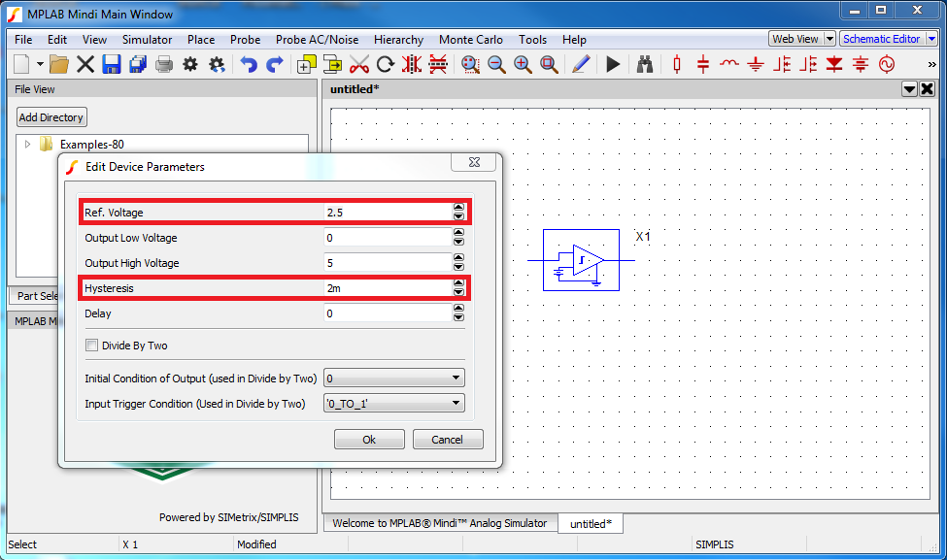Image resolution: width=947 pixels, height=560 pixels.
Task: Enable the Divide By Two checkbox
Action: (x=92, y=346)
